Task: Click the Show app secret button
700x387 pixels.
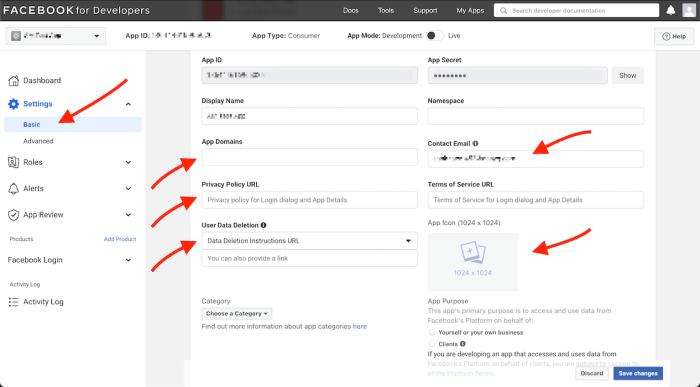Action: coord(627,75)
